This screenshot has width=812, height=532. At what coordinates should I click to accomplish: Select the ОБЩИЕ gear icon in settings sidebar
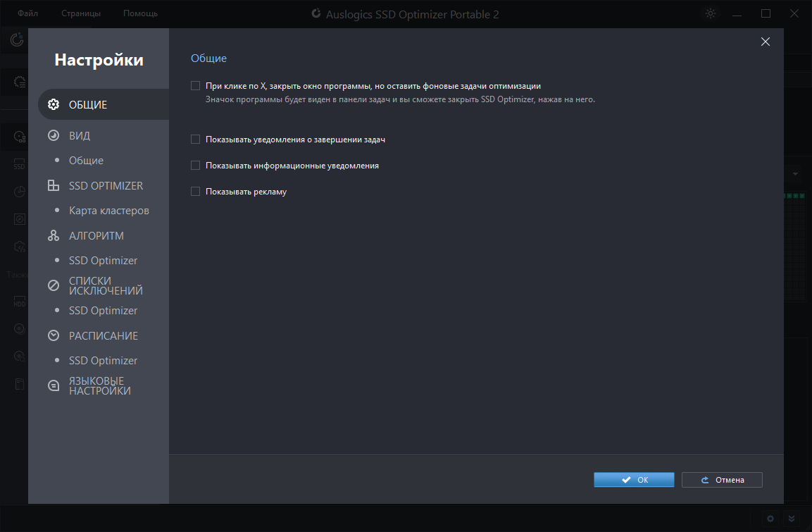(54, 104)
